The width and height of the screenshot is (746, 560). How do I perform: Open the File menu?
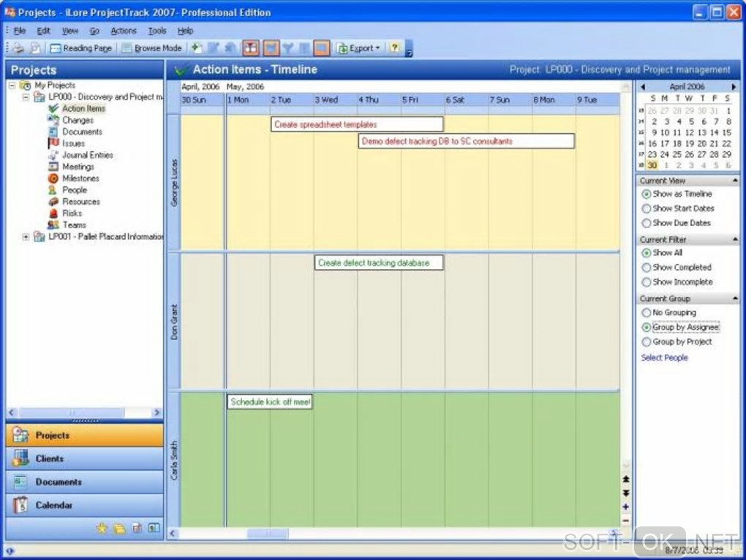click(x=20, y=31)
